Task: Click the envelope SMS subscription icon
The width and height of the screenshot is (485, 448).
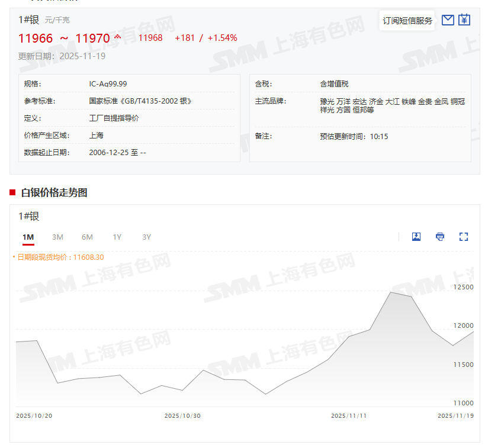Action: [x=448, y=20]
